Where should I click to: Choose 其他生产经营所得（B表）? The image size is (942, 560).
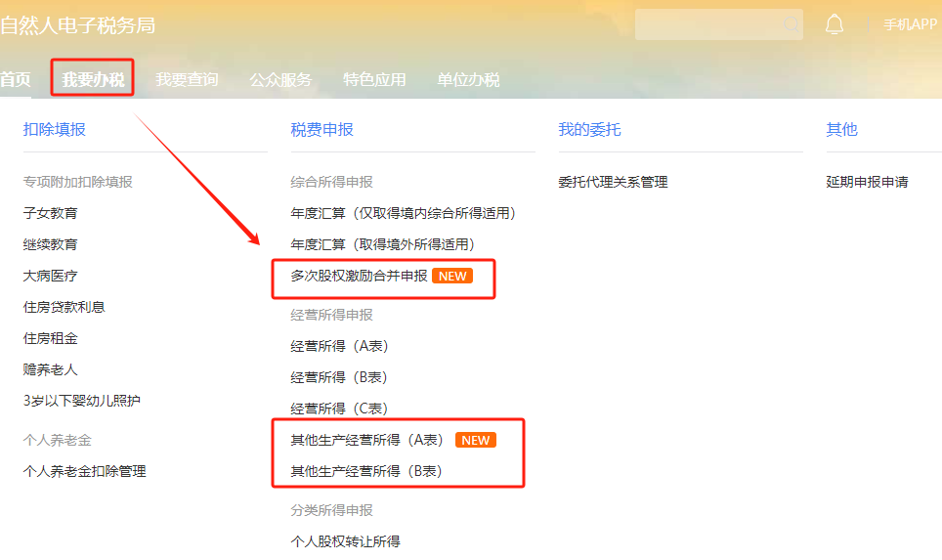(366, 471)
